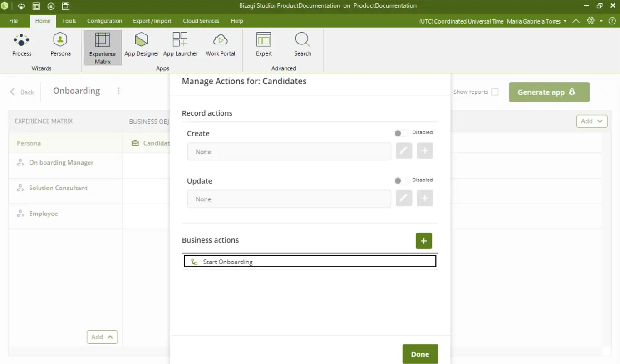Screen dimensions: 620x364
Task: Select the Start Onboarding business action
Action: pyautogui.click(x=310, y=261)
